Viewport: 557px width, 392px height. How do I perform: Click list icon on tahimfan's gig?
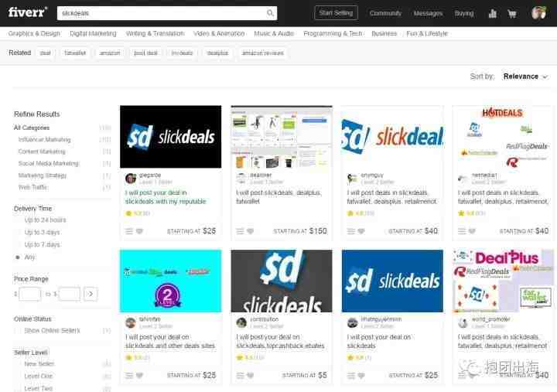point(129,375)
